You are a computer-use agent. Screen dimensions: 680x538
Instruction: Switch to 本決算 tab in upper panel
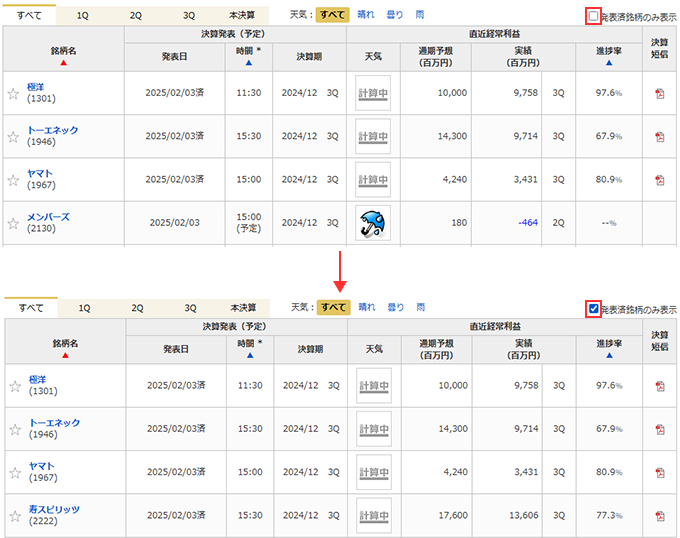click(x=242, y=16)
